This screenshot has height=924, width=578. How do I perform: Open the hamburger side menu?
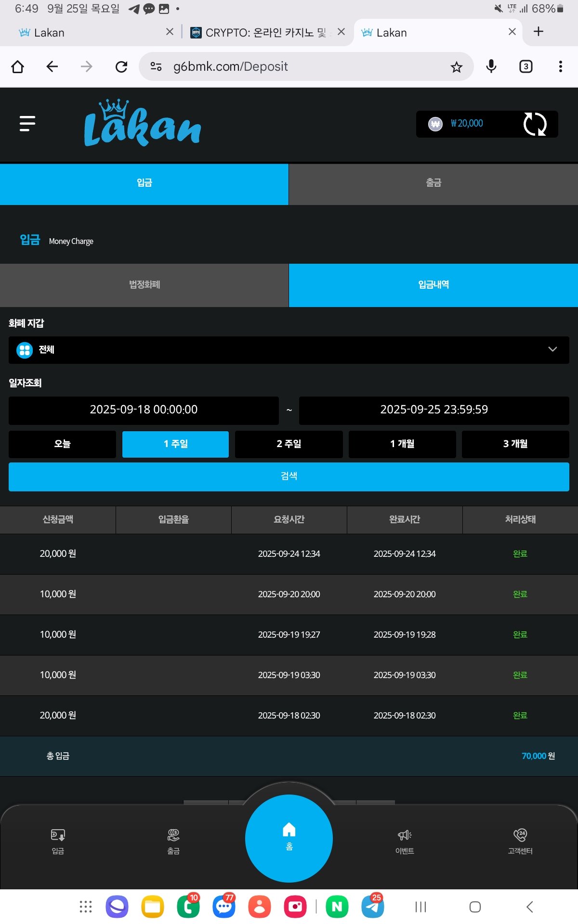pyautogui.click(x=27, y=124)
